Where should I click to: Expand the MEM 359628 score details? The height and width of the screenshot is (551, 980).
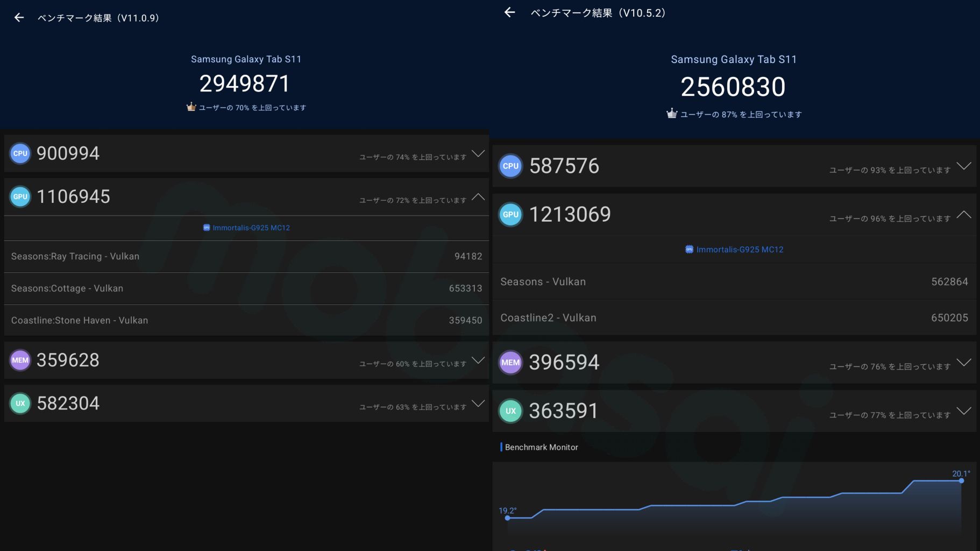point(478,361)
